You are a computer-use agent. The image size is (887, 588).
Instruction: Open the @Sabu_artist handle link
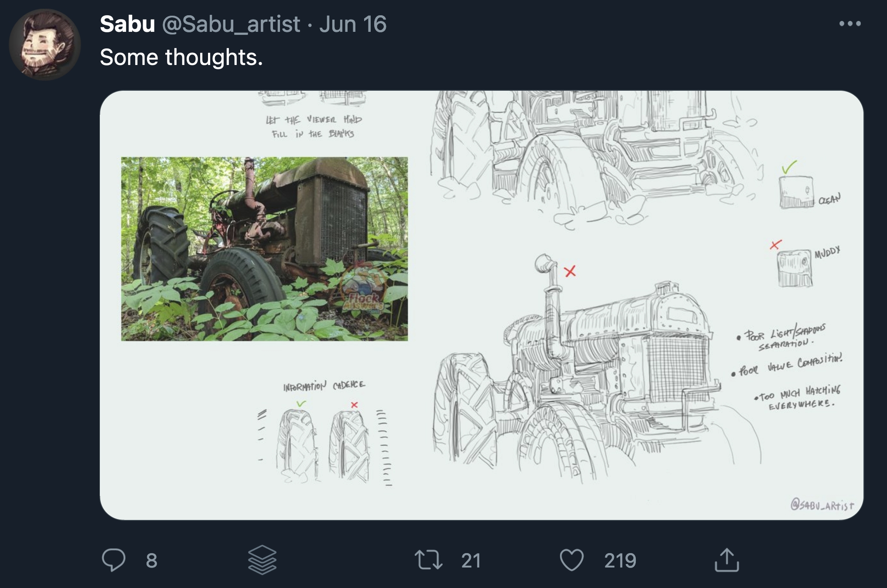tap(231, 24)
